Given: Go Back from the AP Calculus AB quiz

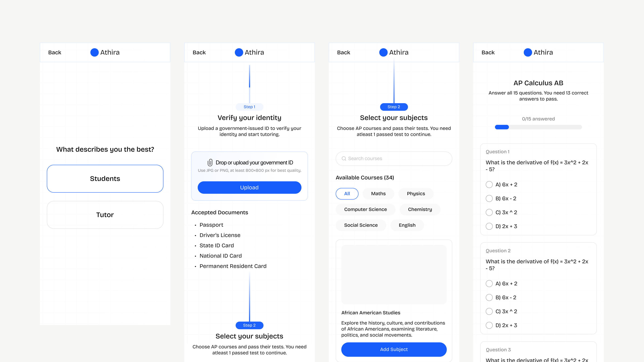Looking at the screenshot, I should pos(488,52).
